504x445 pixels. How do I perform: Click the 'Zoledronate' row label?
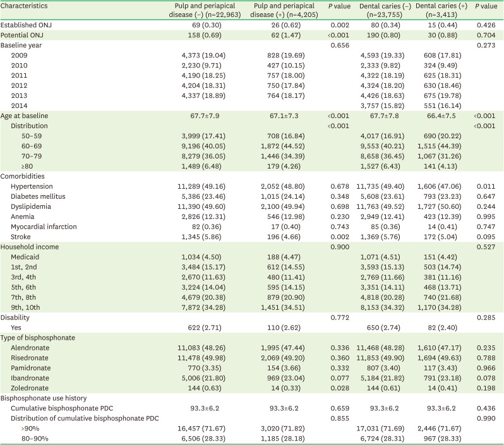(30, 388)
